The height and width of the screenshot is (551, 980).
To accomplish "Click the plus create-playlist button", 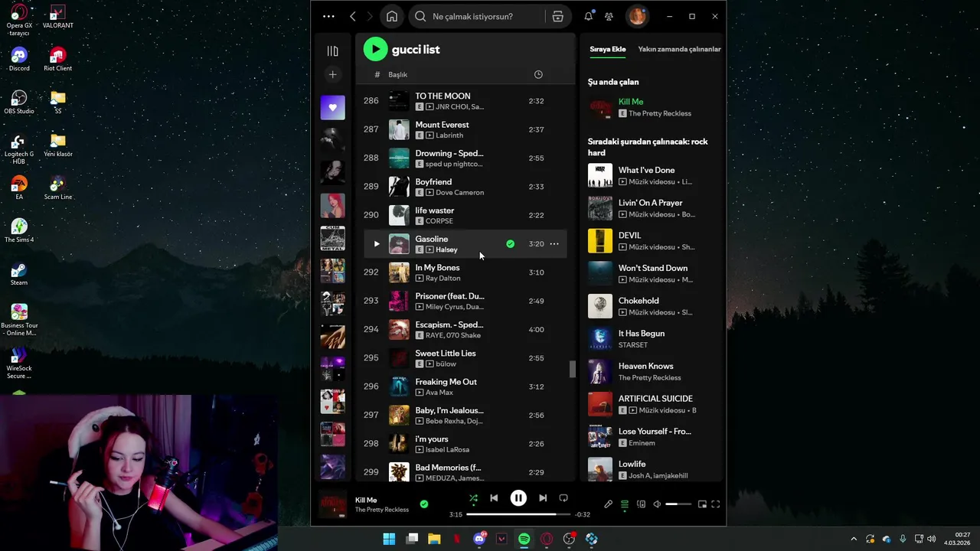I will pyautogui.click(x=332, y=74).
